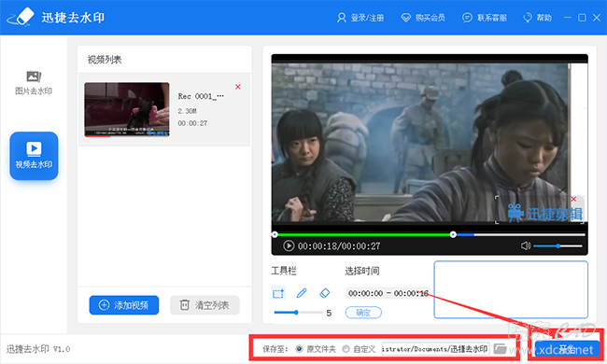
Task: Mute the video with speaker icon
Action: [x=526, y=245]
